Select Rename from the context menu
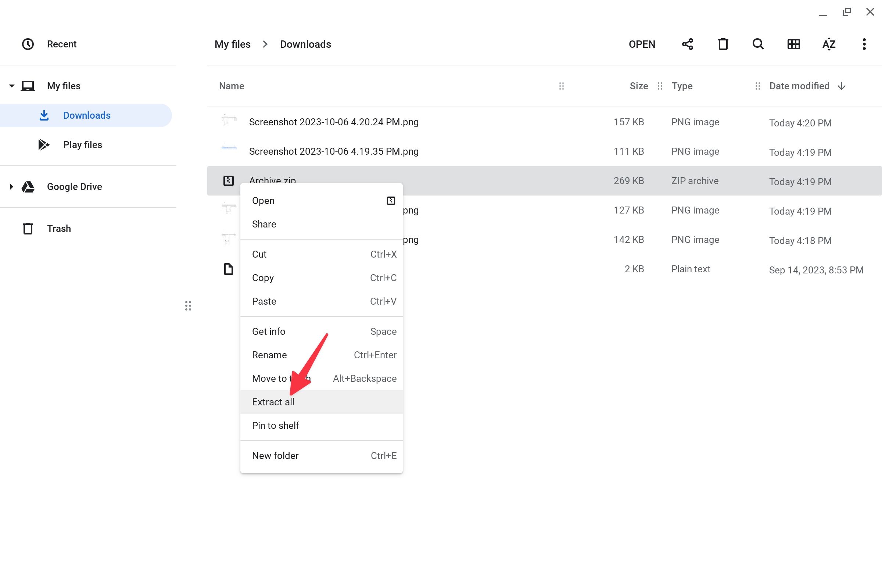882x588 pixels. click(269, 355)
